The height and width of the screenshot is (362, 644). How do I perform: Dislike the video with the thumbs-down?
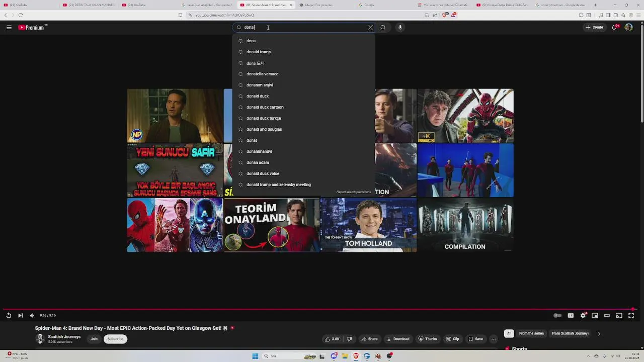click(349, 339)
